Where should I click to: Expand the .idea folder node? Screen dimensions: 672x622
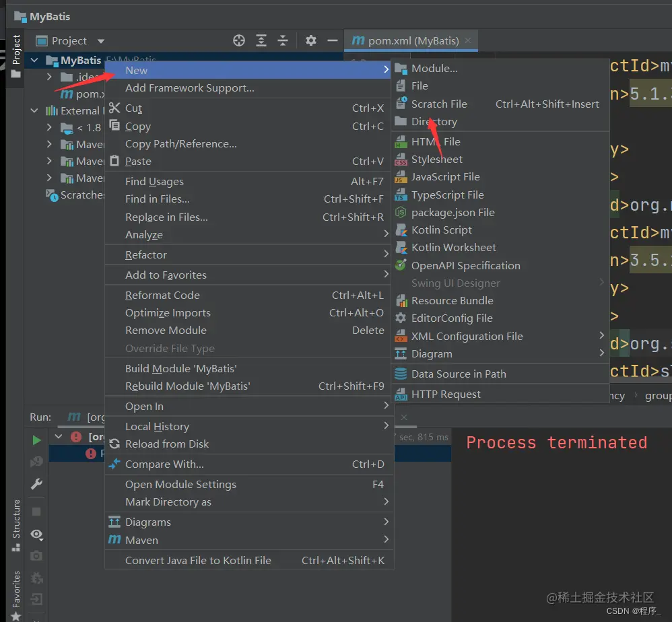point(49,77)
